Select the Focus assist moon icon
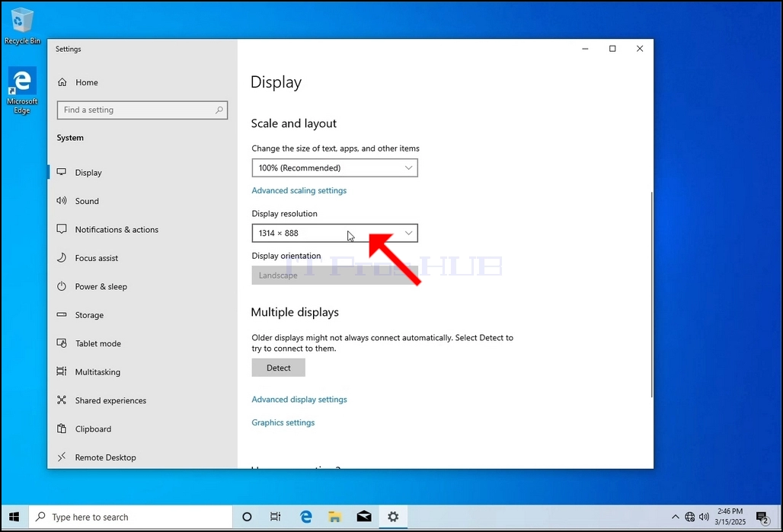 coord(62,257)
